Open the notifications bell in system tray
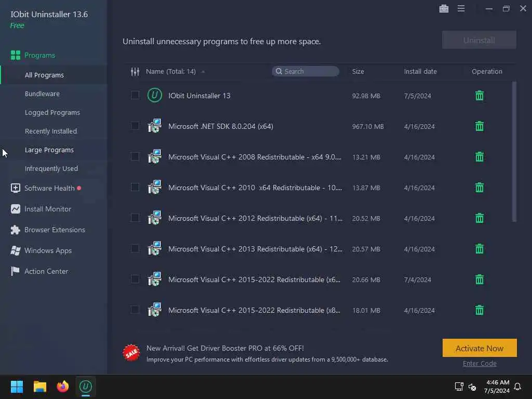The width and height of the screenshot is (532, 399). [x=518, y=387]
